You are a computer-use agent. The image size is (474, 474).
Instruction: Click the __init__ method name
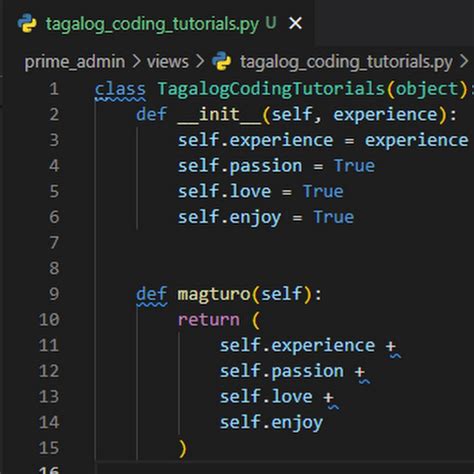[219, 116]
